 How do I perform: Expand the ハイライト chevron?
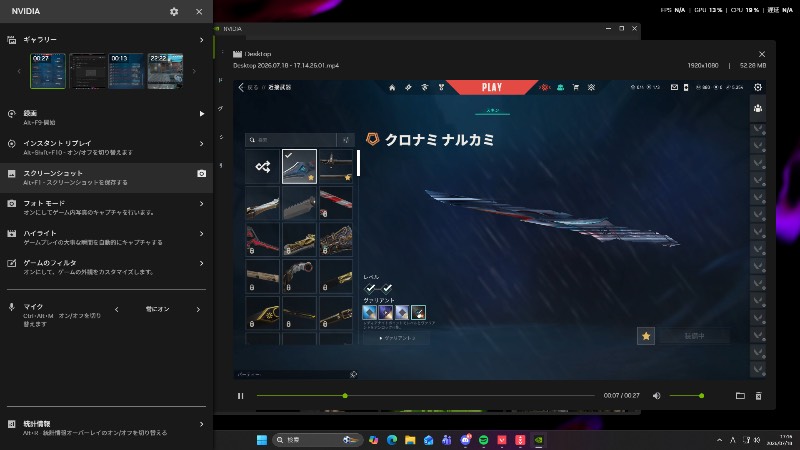(202, 234)
